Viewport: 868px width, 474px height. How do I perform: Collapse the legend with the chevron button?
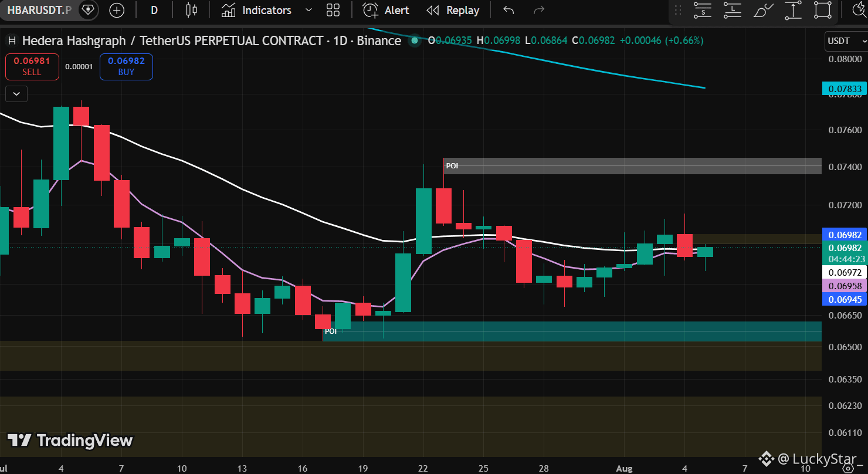tap(16, 93)
